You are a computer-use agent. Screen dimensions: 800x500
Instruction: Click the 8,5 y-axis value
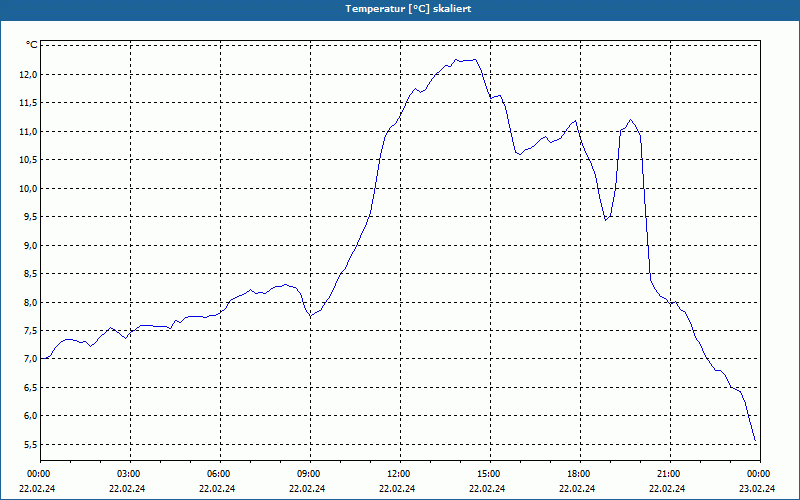pos(31,274)
